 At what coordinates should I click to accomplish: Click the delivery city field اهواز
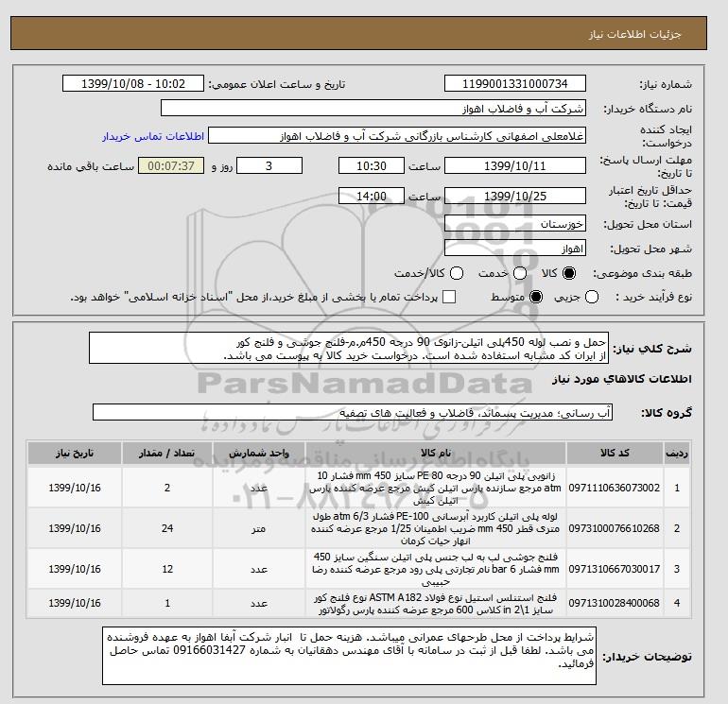pyautogui.click(x=515, y=249)
